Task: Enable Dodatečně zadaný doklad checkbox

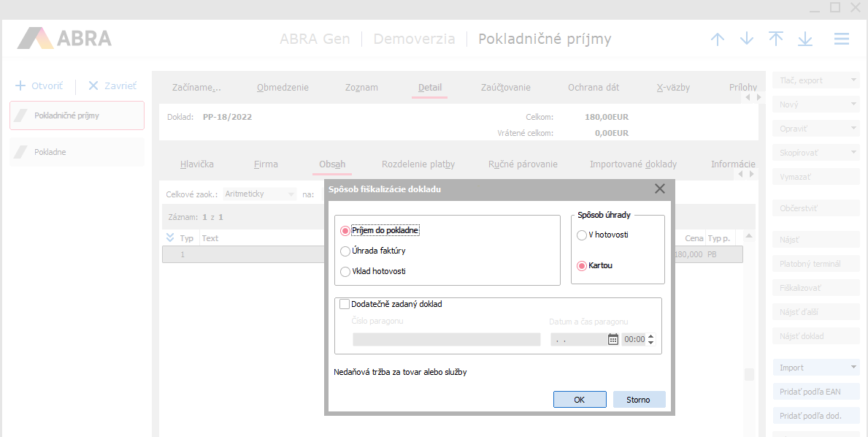Action: point(345,304)
